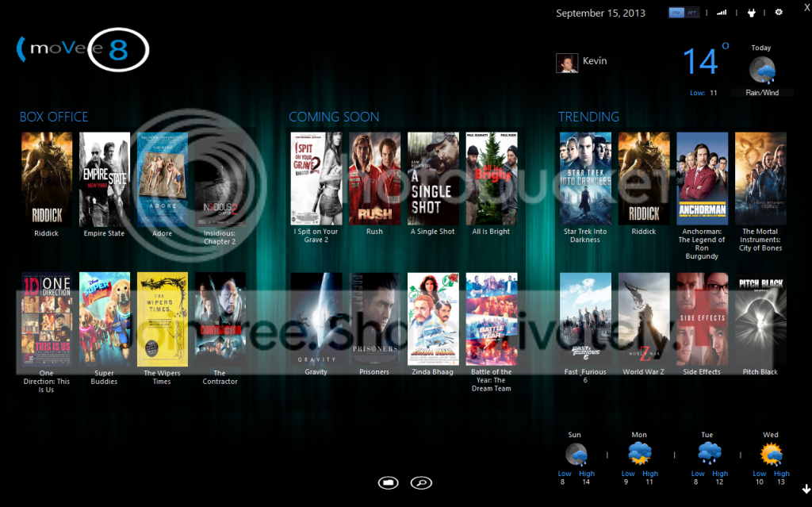Open the search magnifier icon at bottom
This screenshot has height=507, width=812.
tap(421, 482)
